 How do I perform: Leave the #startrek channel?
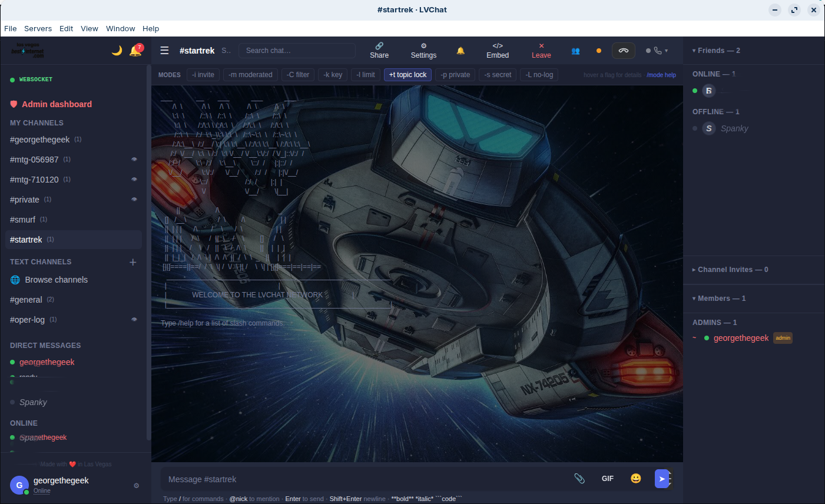click(541, 51)
